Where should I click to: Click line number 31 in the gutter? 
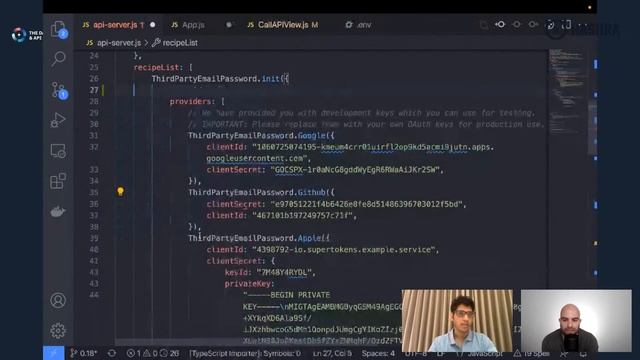(x=94, y=136)
